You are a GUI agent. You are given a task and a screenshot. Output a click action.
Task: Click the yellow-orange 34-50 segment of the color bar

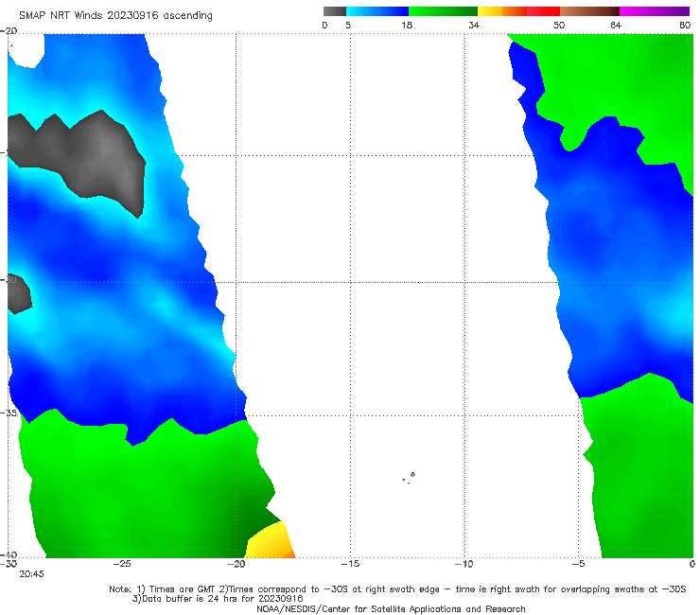pyautogui.click(x=518, y=11)
